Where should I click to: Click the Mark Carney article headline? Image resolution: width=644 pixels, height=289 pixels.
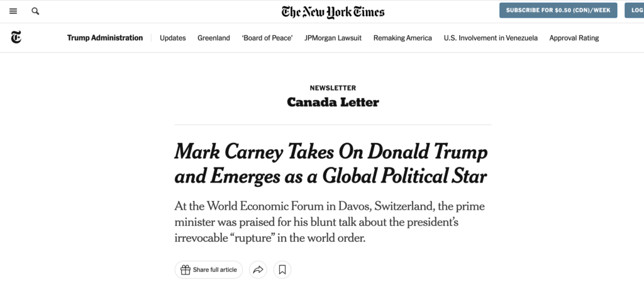point(331,164)
